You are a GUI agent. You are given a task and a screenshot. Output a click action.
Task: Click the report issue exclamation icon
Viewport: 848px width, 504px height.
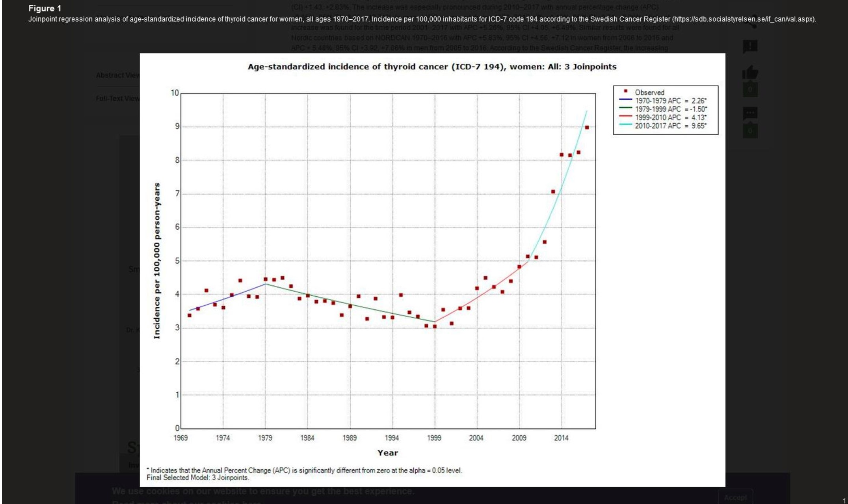point(750,46)
